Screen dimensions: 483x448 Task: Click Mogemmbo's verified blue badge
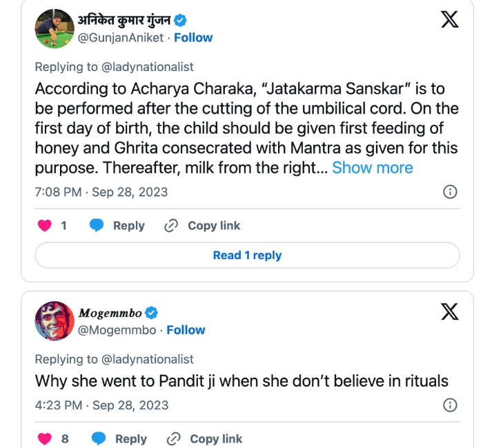click(151, 313)
